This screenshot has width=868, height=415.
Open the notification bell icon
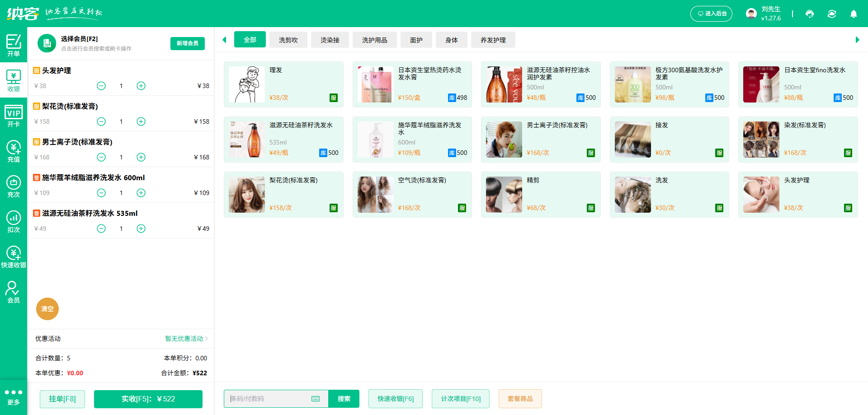[x=854, y=14]
